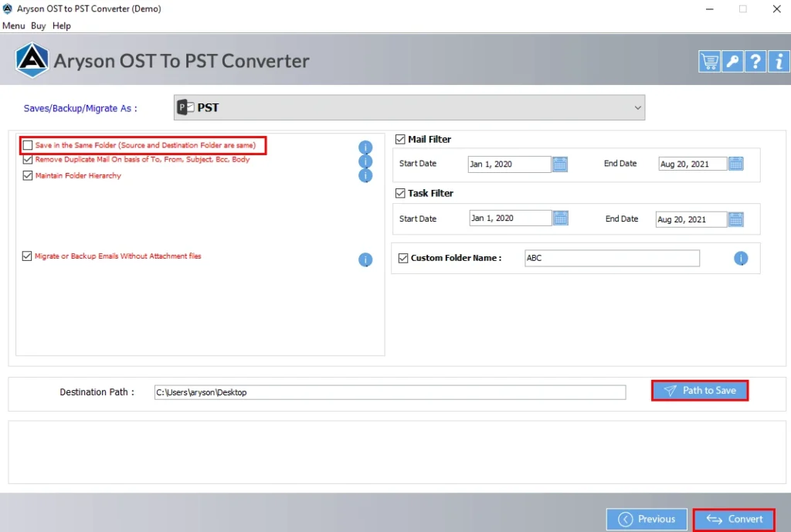
Task: Show info for Maintain Folder Hierarchy
Action: [x=365, y=175]
